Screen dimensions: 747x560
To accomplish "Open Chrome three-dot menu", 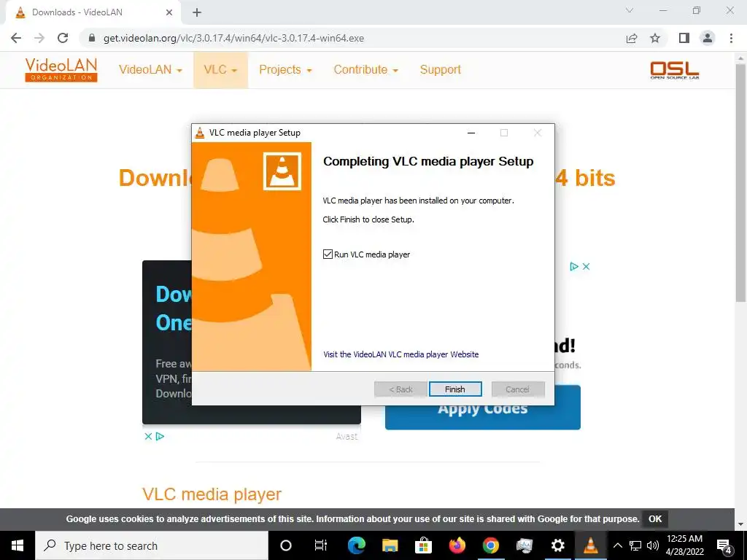I will click(x=731, y=38).
